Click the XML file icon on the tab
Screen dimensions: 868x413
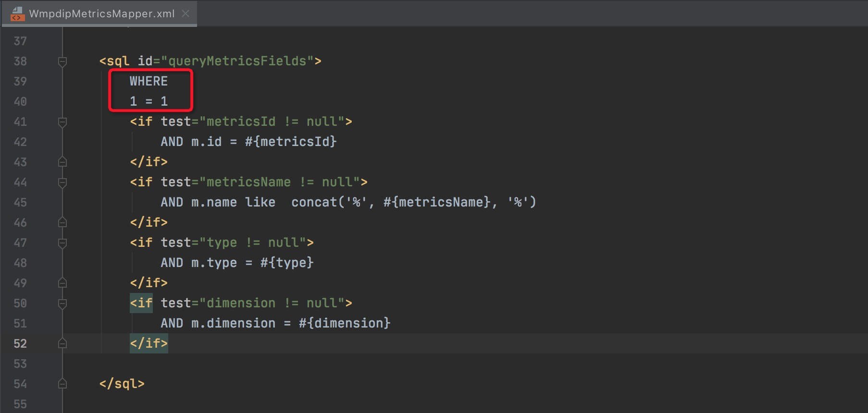click(x=17, y=13)
